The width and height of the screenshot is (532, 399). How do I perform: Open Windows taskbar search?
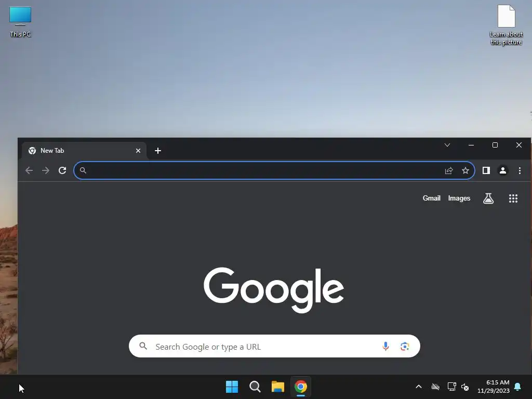coord(255,387)
